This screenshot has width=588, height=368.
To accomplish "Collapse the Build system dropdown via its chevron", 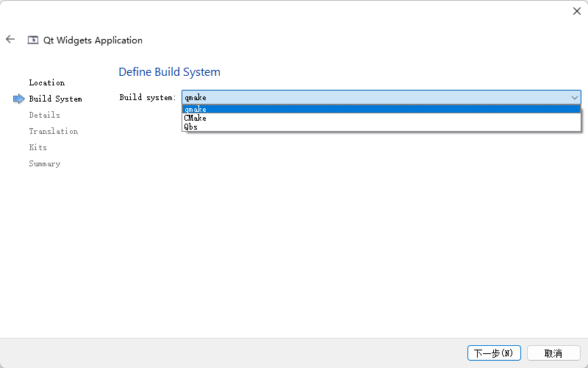I will [x=574, y=97].
